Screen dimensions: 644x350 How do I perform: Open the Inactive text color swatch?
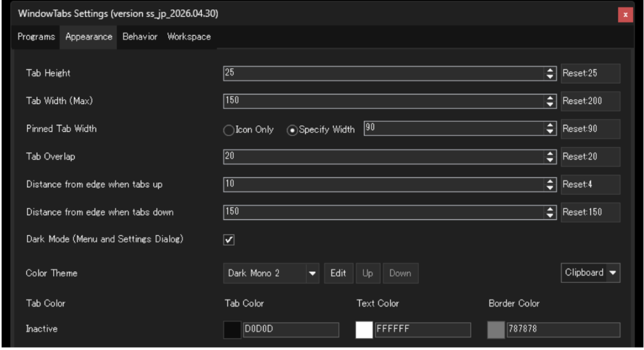coord(364,330)
